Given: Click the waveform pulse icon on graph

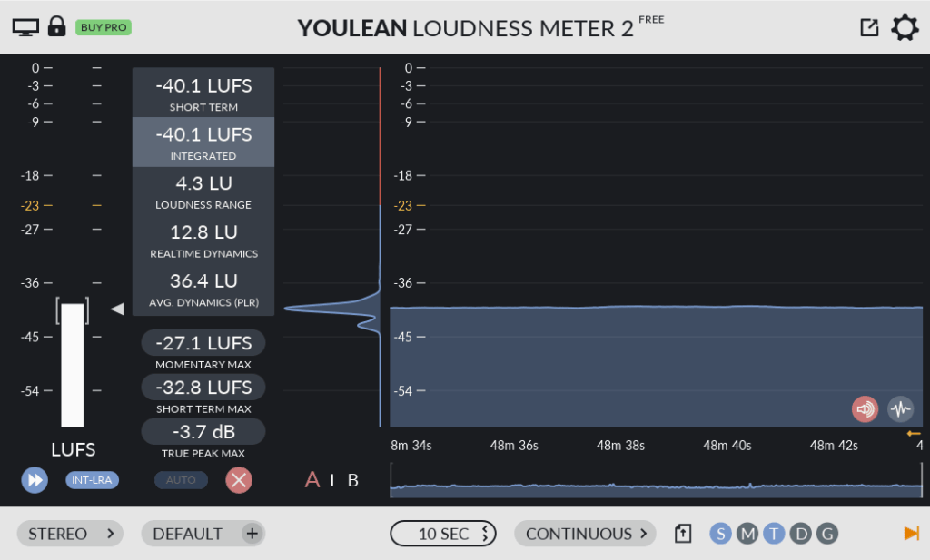Looking at the screenshot, I should click(900, 409).
